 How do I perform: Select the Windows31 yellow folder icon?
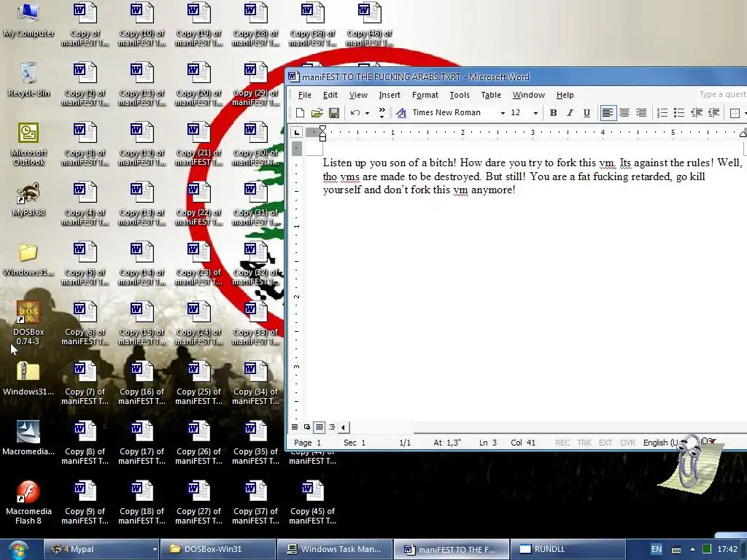click(x=28, y=260)
